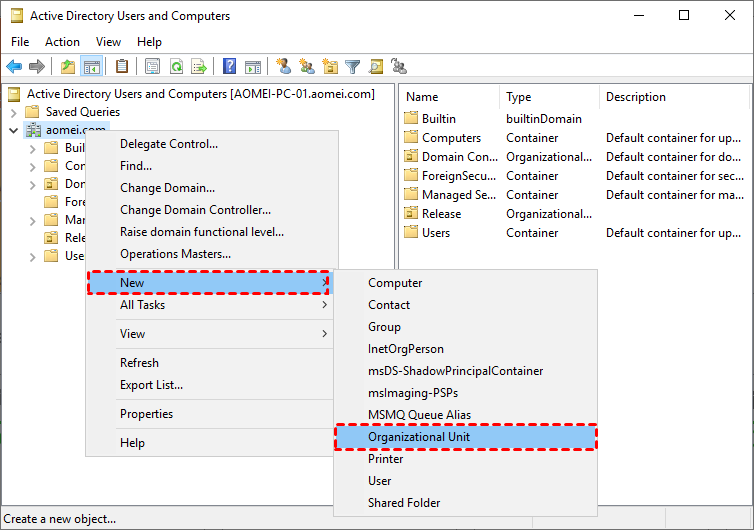The image size is (754, 530).
Task: Choose Delegate Control from context menu
Action: pos(168,144)
